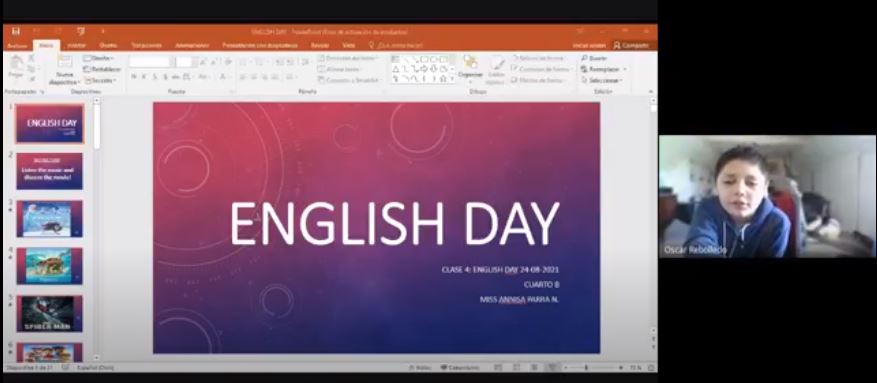Expand the Diseño layout dropdown
Image resolution: width=877 pixels, height=383 pixels.
(x=99, y=58)
